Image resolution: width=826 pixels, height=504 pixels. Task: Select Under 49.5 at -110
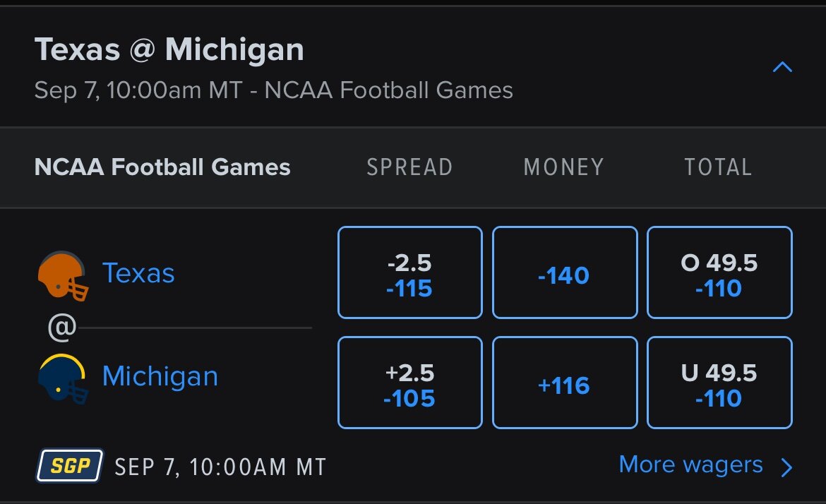pyautogui.click(x=719, y=383)
